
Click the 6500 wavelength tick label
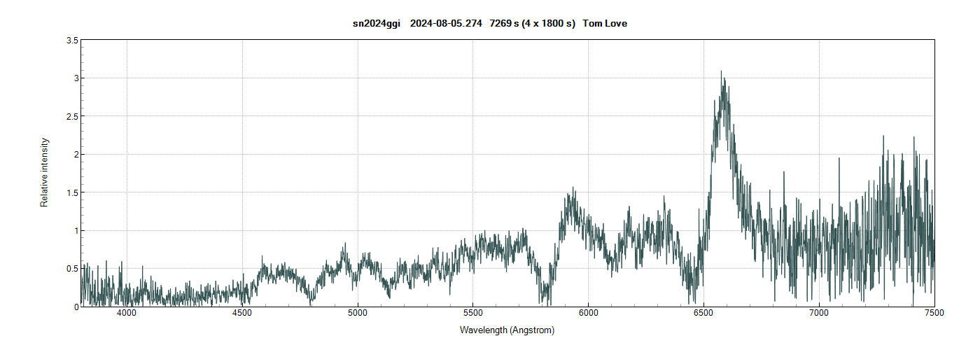703,314
